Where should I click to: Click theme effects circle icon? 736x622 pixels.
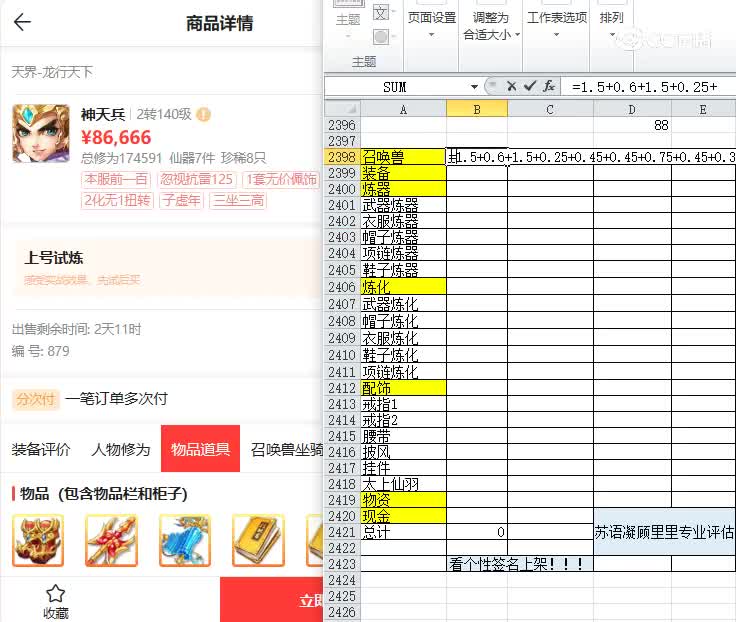[x=381, y=36]
